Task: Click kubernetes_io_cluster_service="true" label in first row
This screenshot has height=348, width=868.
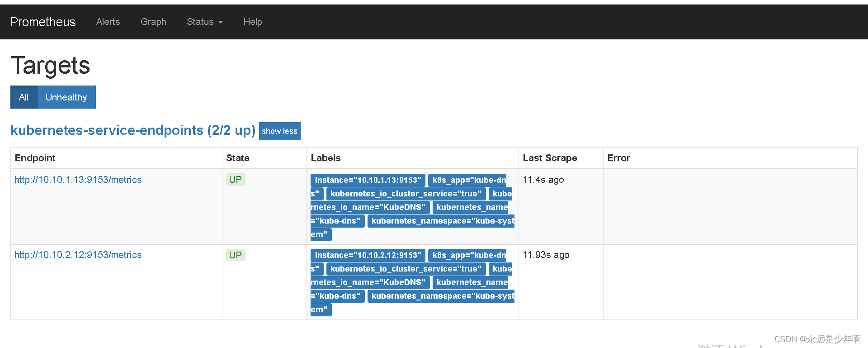Action: [x=406, y=194]
